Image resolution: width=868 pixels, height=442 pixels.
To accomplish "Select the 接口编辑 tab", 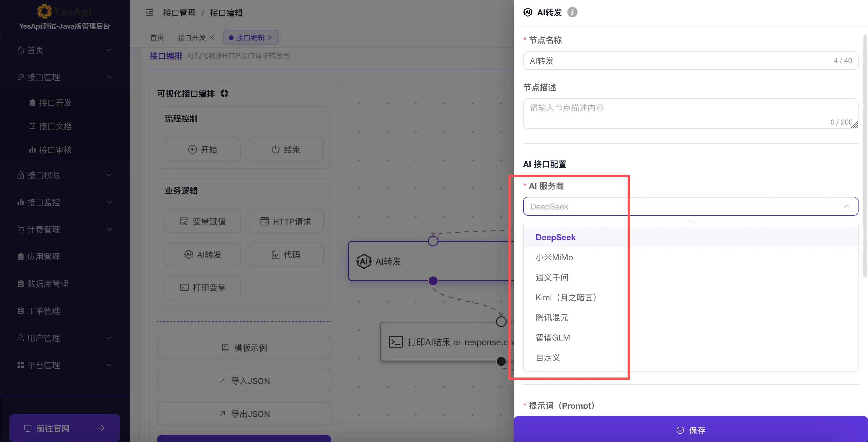I will (x=250, y=37).
